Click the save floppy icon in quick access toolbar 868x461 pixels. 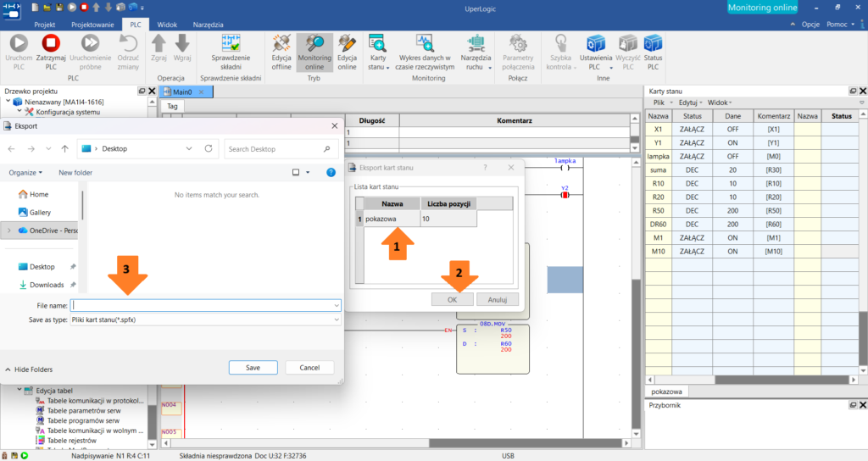59,7
